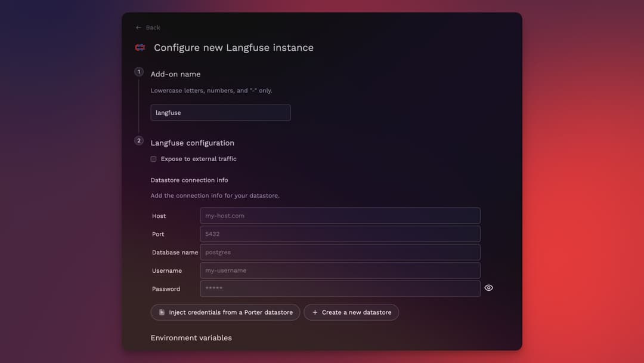This screenshot has width=644, height=363.
Task: Toggle the external traffic checkbox off
Action: pos(153,159)
